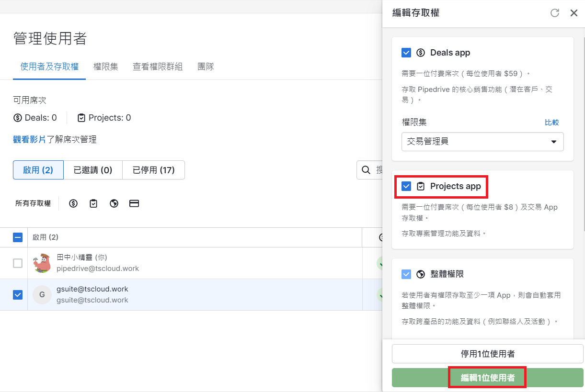The width and height of the screenshot is (585, 392).
Task: Click the user search input field
Action: [369, 170]
